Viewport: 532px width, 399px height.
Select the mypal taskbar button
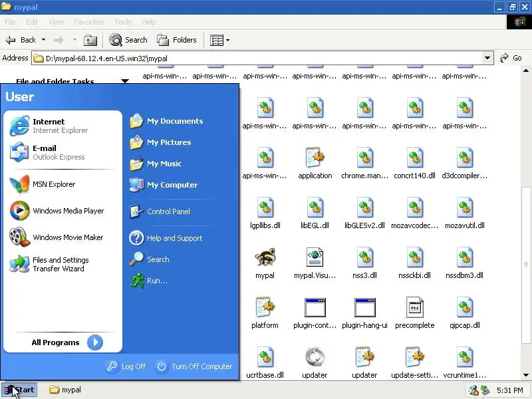pyautogui.click(x=65, y=390)
